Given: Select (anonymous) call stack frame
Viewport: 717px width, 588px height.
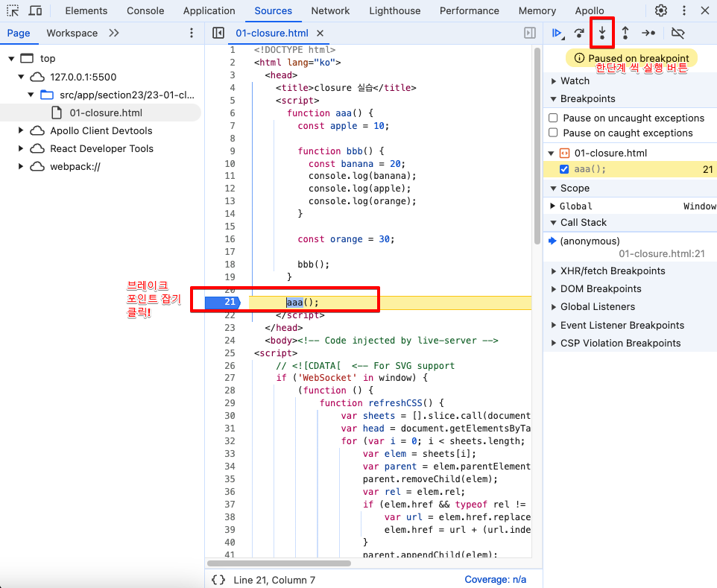Looking at the screenshot, I should click(630, 247).
